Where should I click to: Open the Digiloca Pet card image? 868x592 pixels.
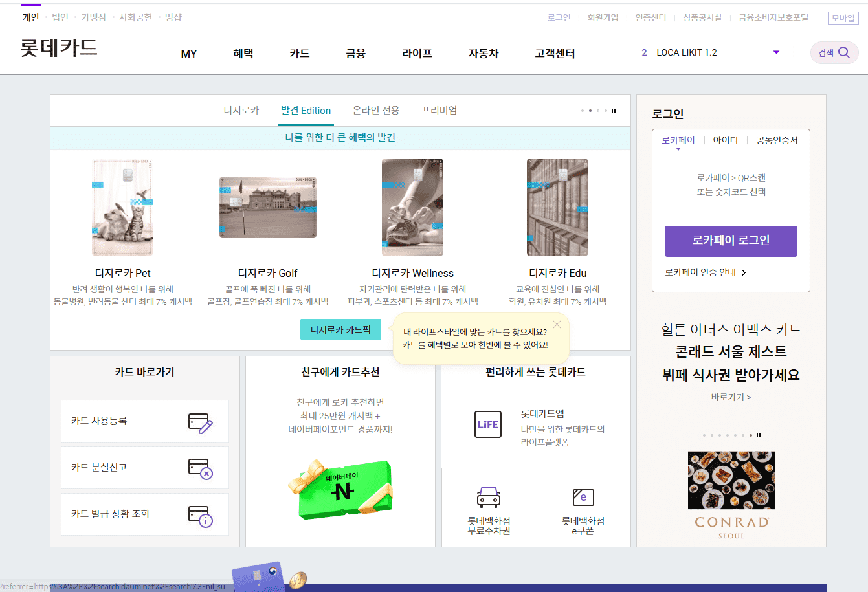[x=123, y=207]
